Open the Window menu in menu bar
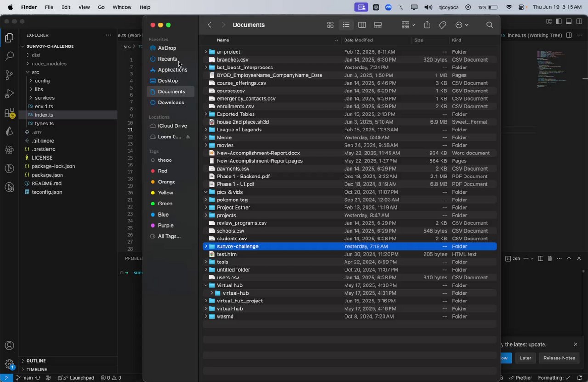Screen dimensions: 588x382 click(122, 7)
